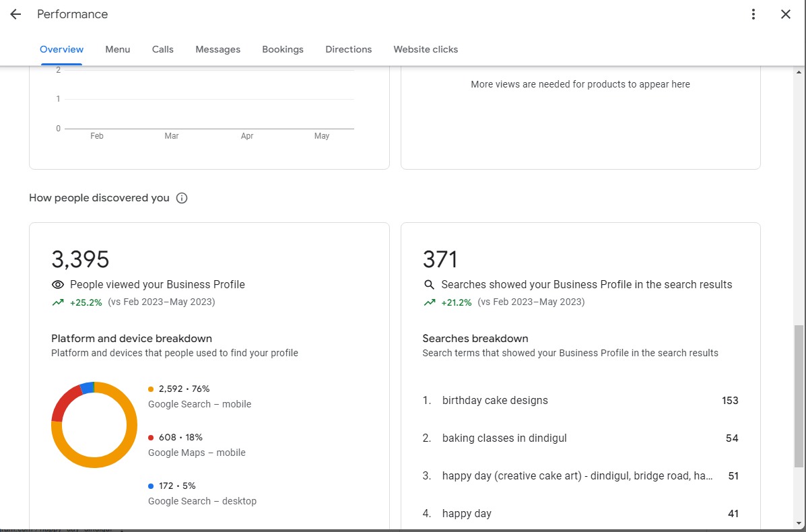Click the '172 · 5%' legend value

point(177,486)
